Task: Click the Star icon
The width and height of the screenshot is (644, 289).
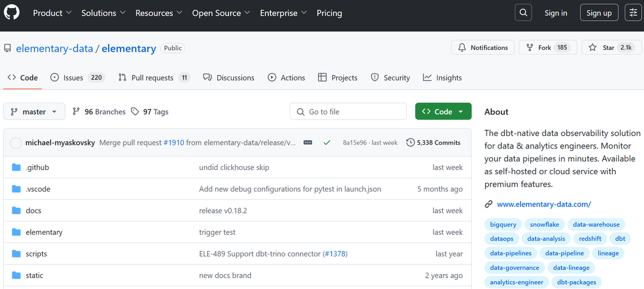Action: coord(592,48)
